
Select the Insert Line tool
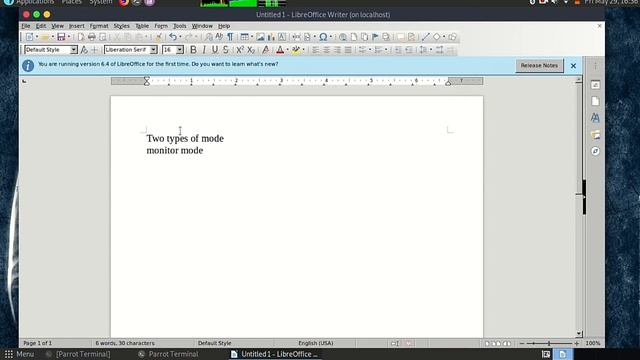pyautogui.click(x=425, y=37)
